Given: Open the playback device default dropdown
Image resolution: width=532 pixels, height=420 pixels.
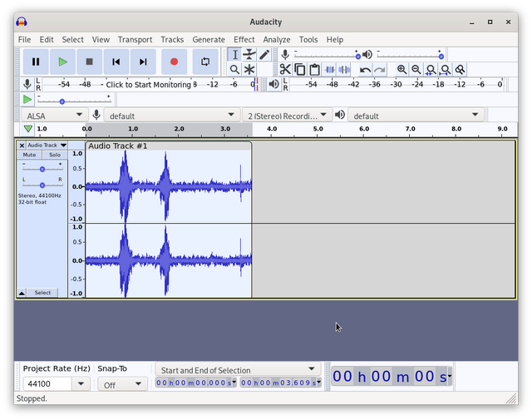Looking at the screenshot, I should [416, 116].
